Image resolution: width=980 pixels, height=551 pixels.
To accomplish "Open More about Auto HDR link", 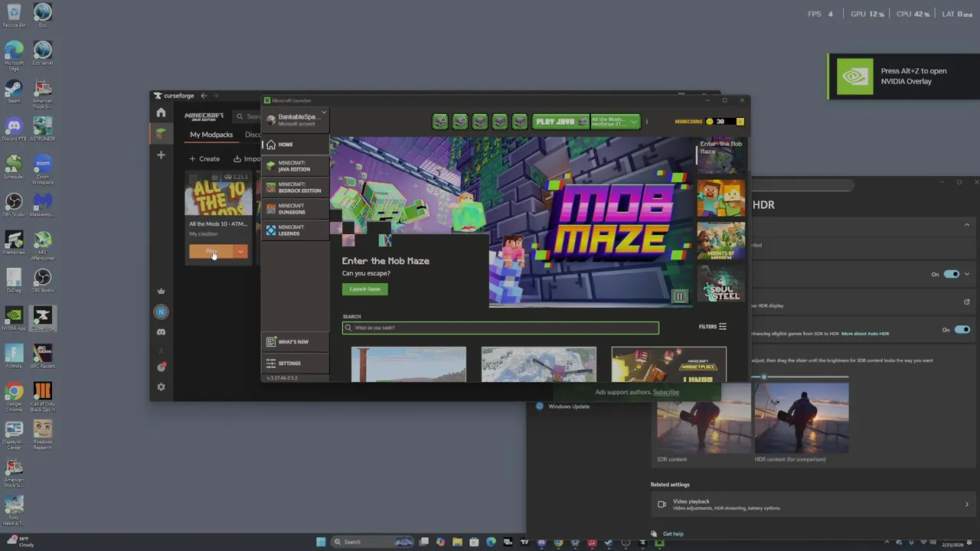I will coord(865,334).
